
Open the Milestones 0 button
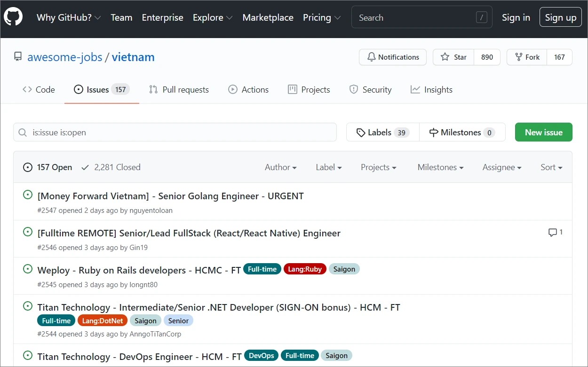click(462, 132)
